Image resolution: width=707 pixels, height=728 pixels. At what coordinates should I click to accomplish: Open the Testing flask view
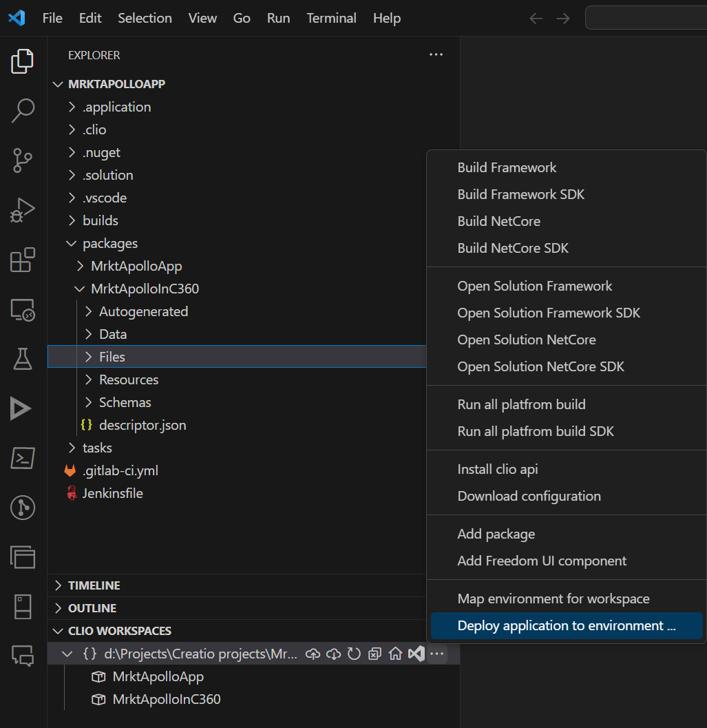[22, 359]
